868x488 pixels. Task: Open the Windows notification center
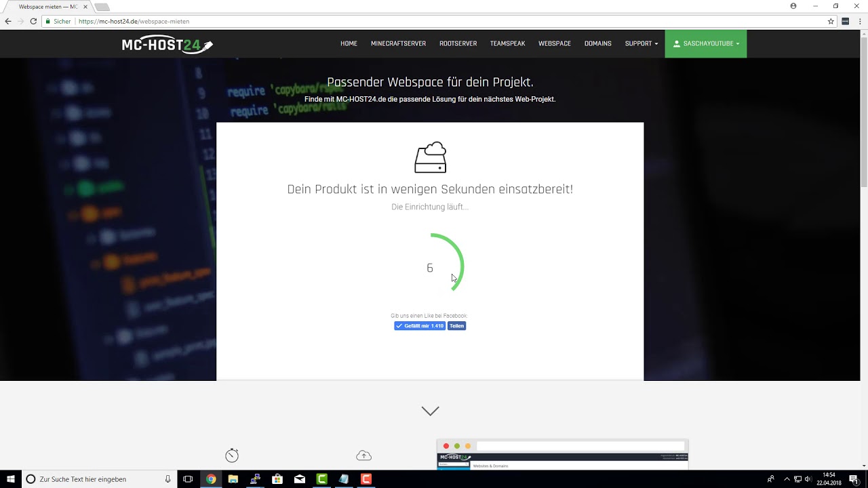tap(854, 479)
